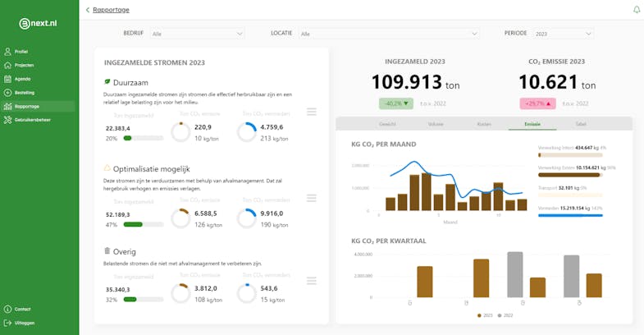The height and width of the screenshot is (335, 644).
Task: Expand the Bedrijf dropdown
Action: [x=197, y=34]
